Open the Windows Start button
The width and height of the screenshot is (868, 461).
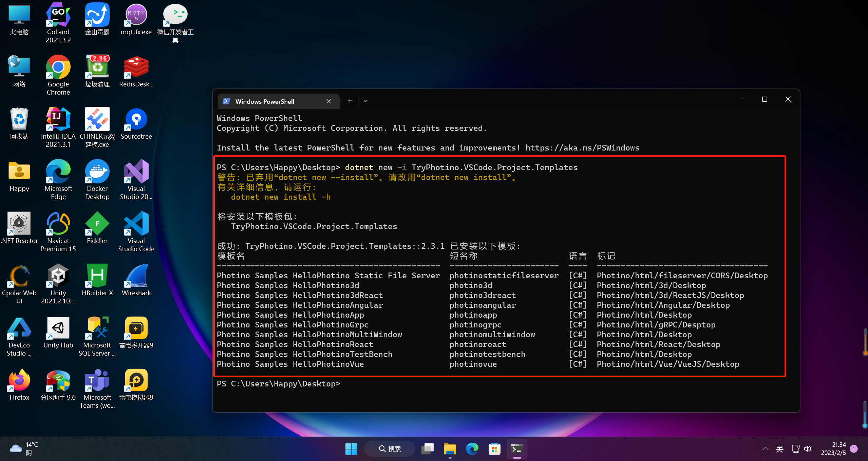[351, 449]
